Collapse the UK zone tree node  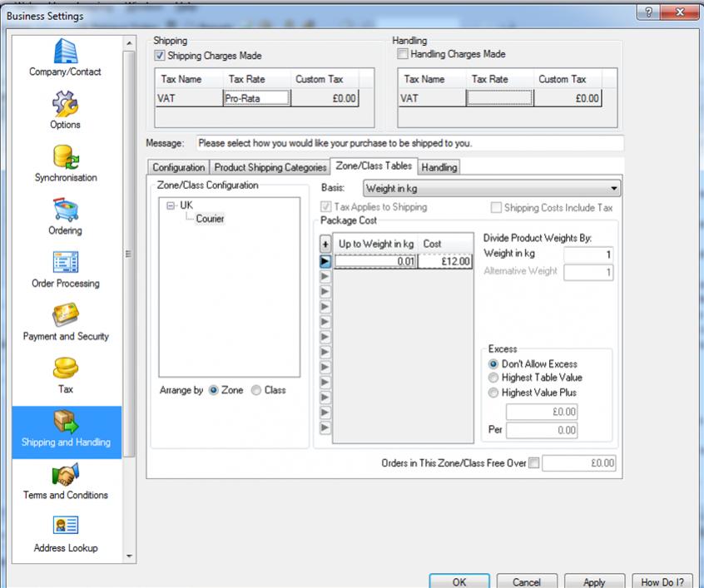coord(171,205)
